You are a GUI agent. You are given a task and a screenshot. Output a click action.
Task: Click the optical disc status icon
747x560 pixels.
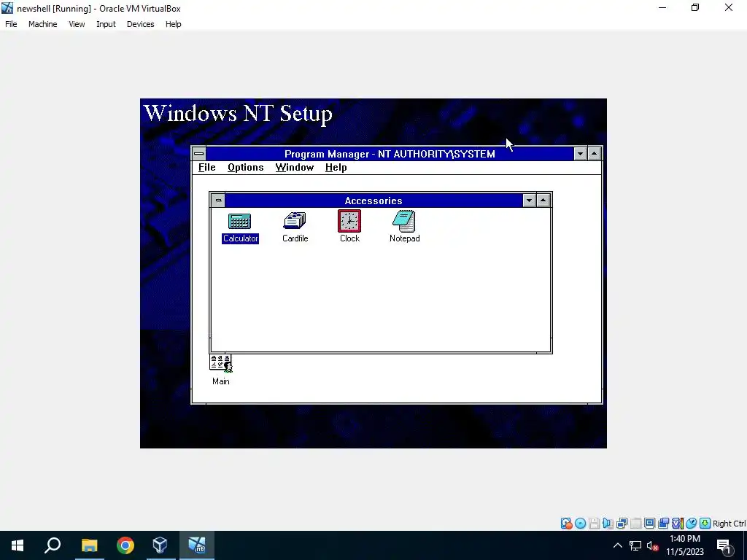580,524
